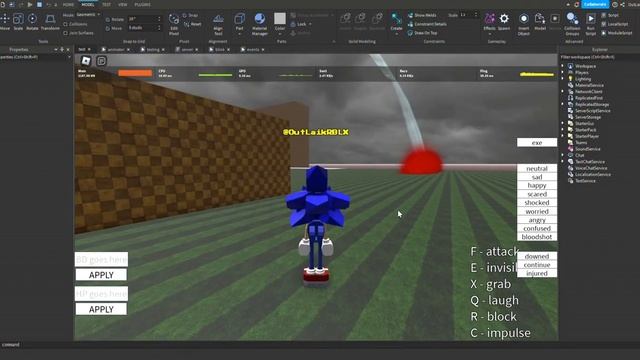
Task: Insert a new Script
Action: [610, 15]
